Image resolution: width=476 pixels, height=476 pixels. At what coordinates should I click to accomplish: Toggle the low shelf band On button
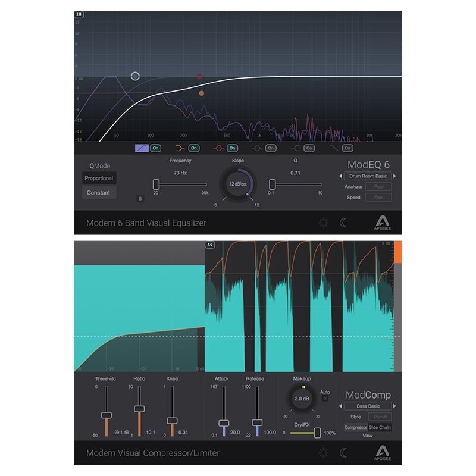(194, 148)
